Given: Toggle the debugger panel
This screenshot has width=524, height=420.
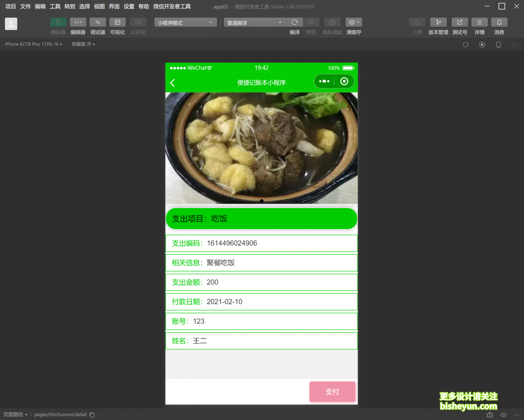Looking at the screenshot, I should 98,22.
